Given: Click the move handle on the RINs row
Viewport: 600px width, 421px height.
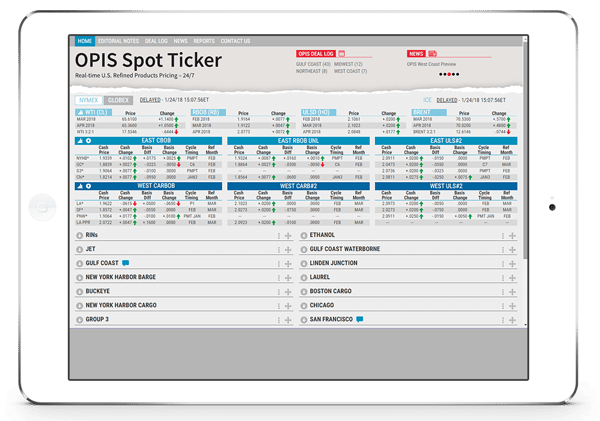Looking at the screenshot, I should (288, 236).
